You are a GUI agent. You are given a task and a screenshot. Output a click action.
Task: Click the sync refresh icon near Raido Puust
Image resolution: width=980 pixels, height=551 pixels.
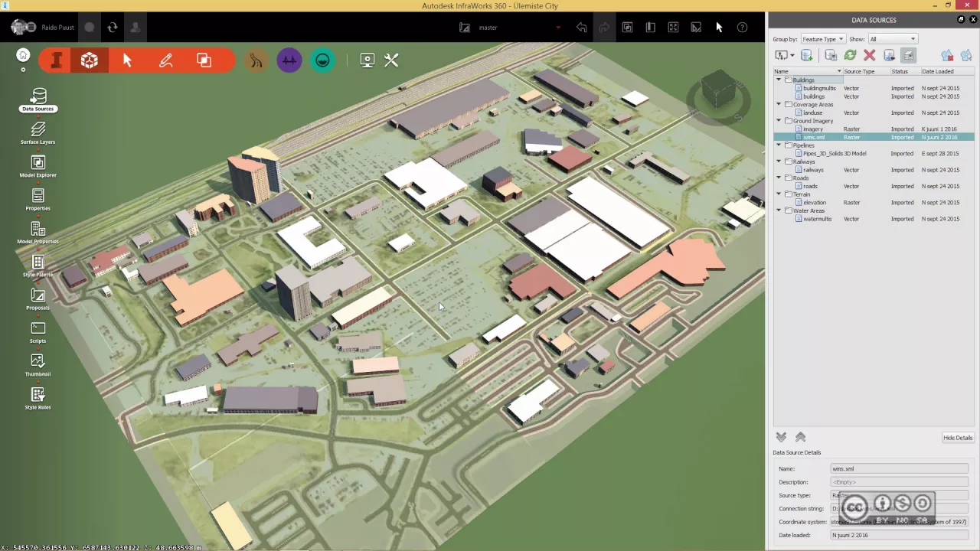[x=113, y=28]
